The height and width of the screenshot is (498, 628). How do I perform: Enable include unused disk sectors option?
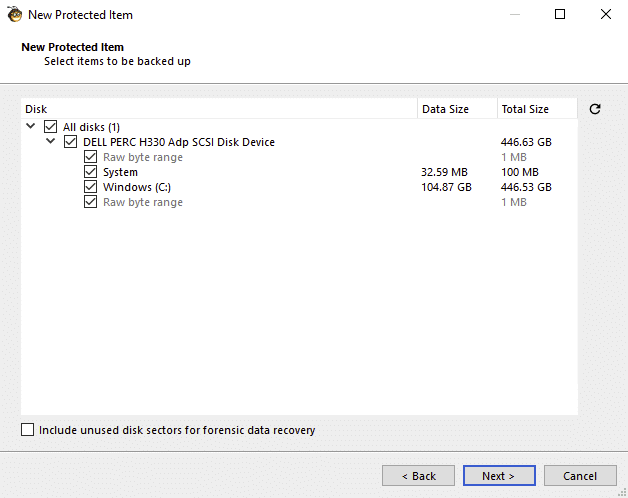[27, 430]
